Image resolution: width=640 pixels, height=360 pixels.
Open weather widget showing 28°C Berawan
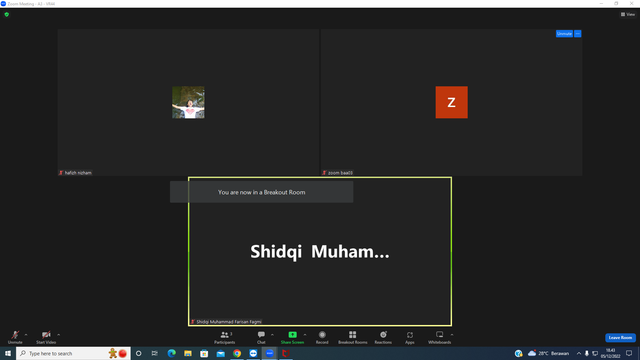coord(549,353)
